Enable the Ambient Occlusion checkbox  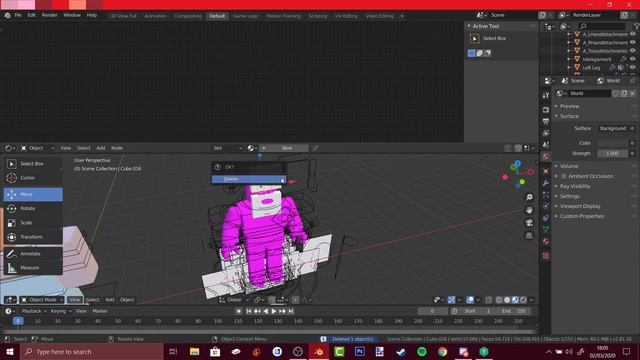click(x=564, y=176)
